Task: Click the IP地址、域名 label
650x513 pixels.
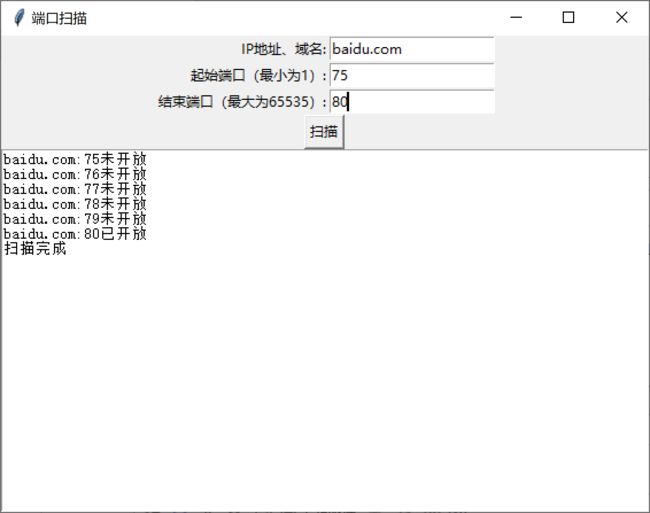Action: click(284, 49)
